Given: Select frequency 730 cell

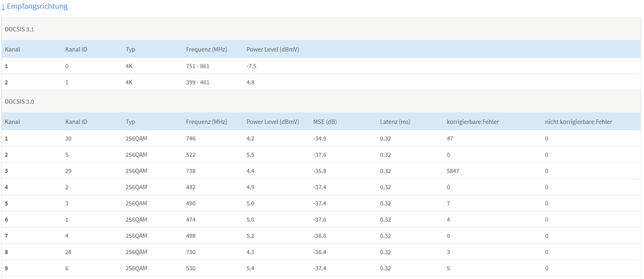Looking at the screenshot, I should click(x=191, y=252).
